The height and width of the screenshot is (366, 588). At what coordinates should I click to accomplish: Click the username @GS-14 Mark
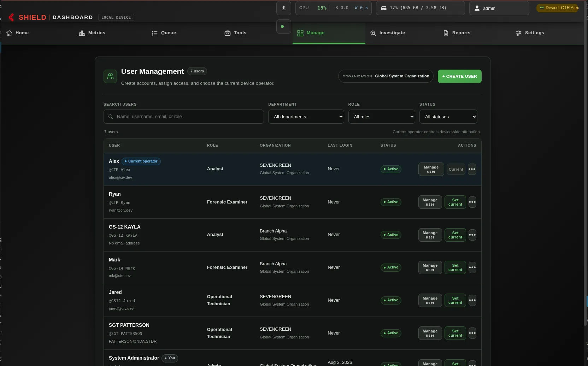click(122, 268)
